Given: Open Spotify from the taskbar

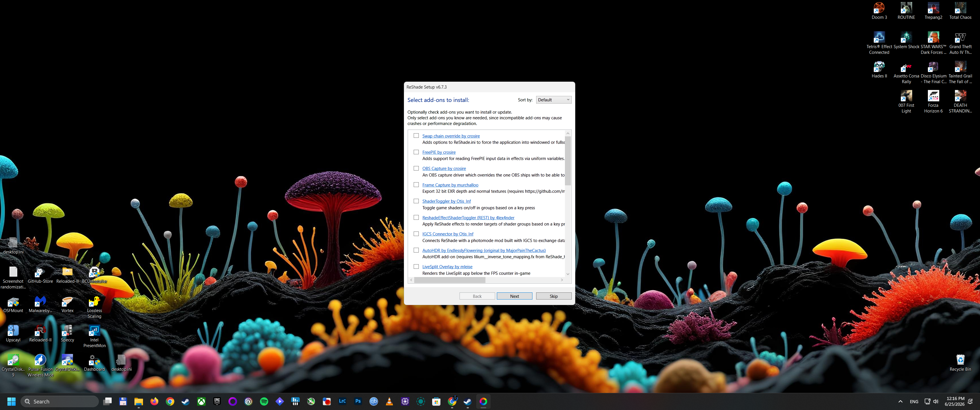Looking at the screenshot, I should coord(264,401).
